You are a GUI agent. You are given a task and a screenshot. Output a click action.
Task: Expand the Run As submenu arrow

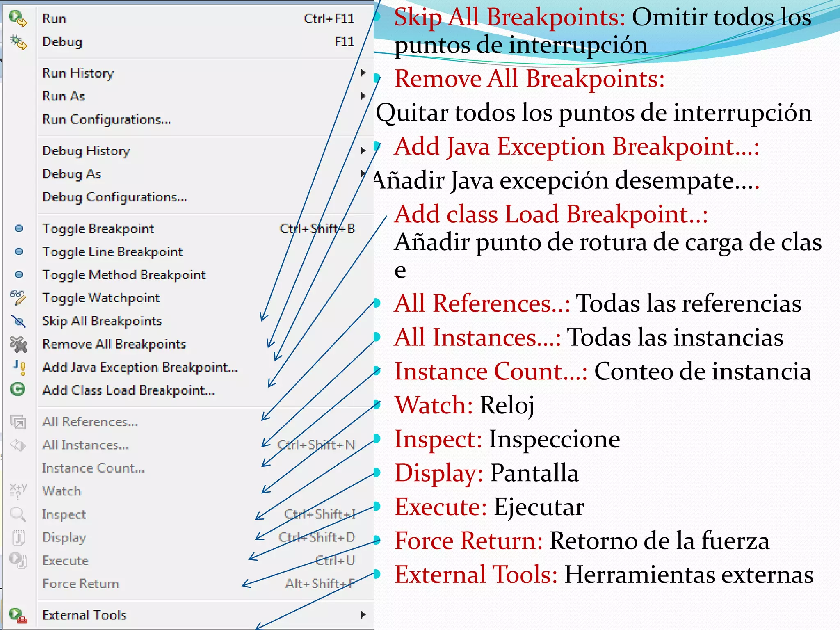coord(363,96)
